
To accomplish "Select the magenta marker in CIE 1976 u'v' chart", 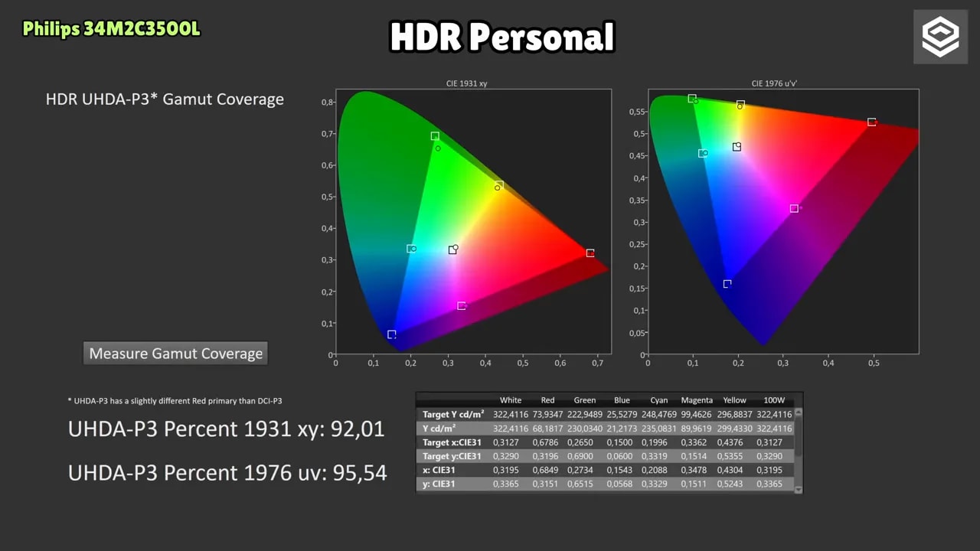I will [794, 208].
